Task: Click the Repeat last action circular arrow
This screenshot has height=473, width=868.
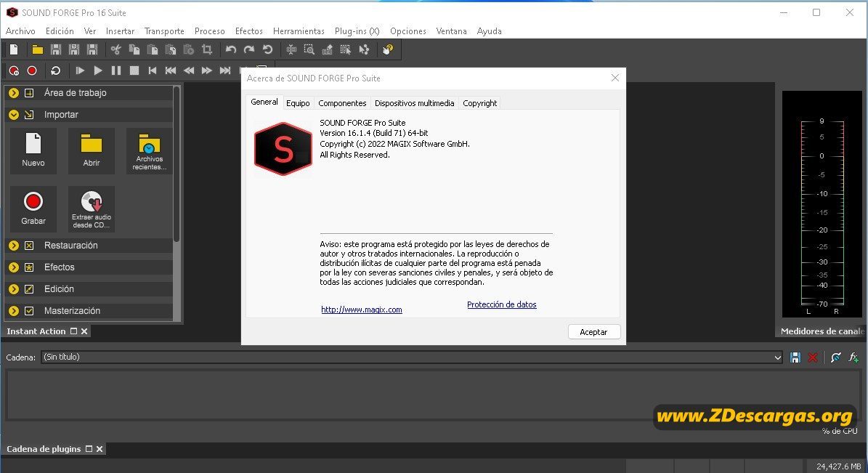Action: tap(267, 50)
